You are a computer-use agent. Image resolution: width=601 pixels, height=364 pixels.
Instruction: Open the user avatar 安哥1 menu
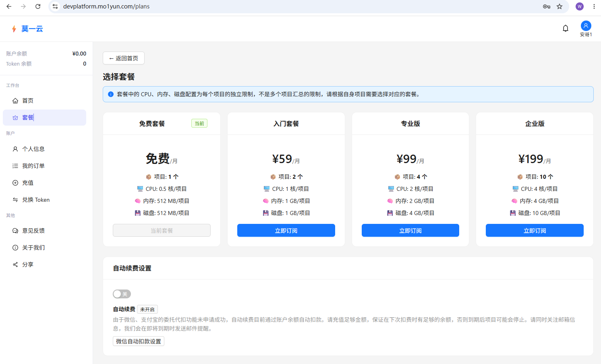click(586, 29)
